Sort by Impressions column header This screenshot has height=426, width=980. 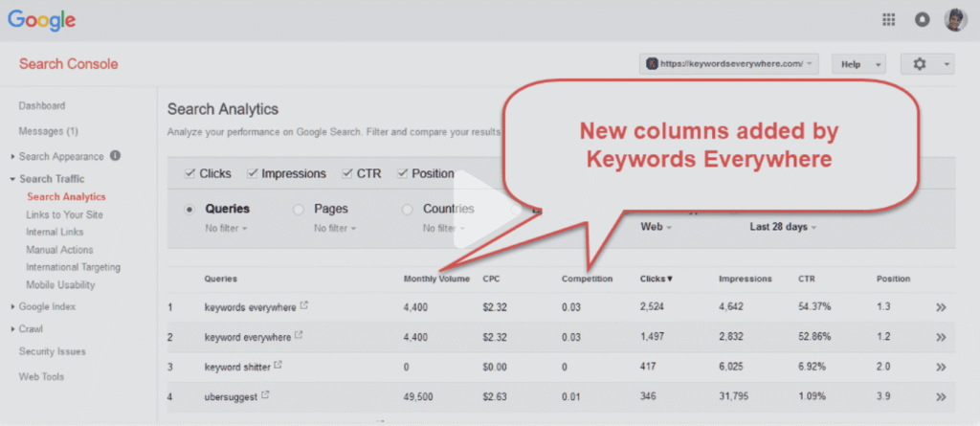(745, 279)
